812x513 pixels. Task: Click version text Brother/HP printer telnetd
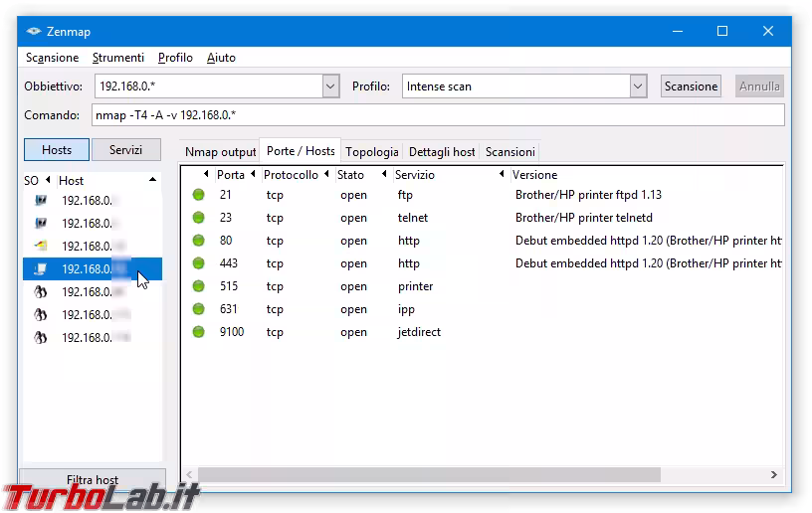[583, 218]
